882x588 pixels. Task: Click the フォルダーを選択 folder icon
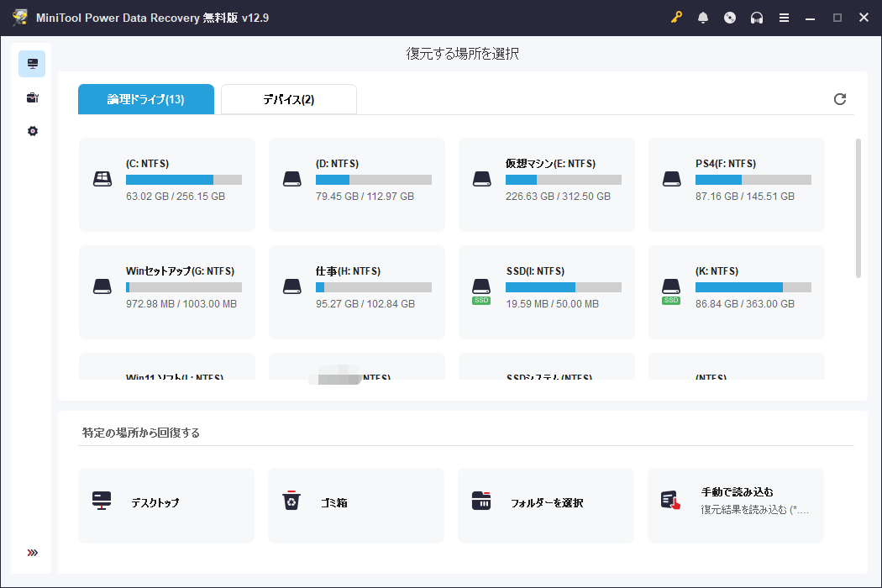[x=481, y=501]
